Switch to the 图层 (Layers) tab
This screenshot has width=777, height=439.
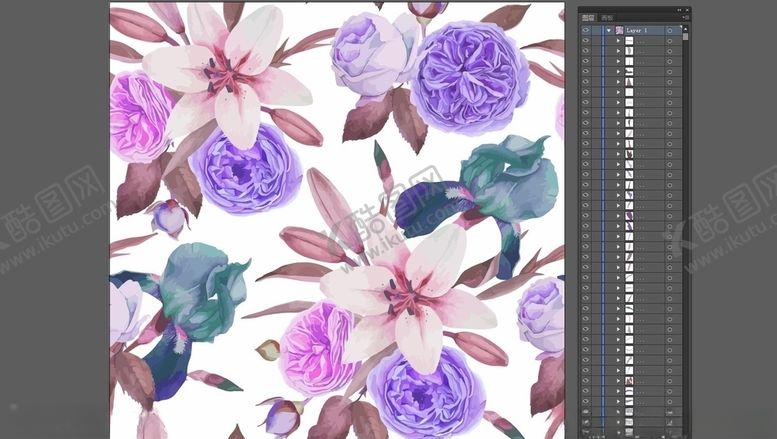click(x=587, y=18)
